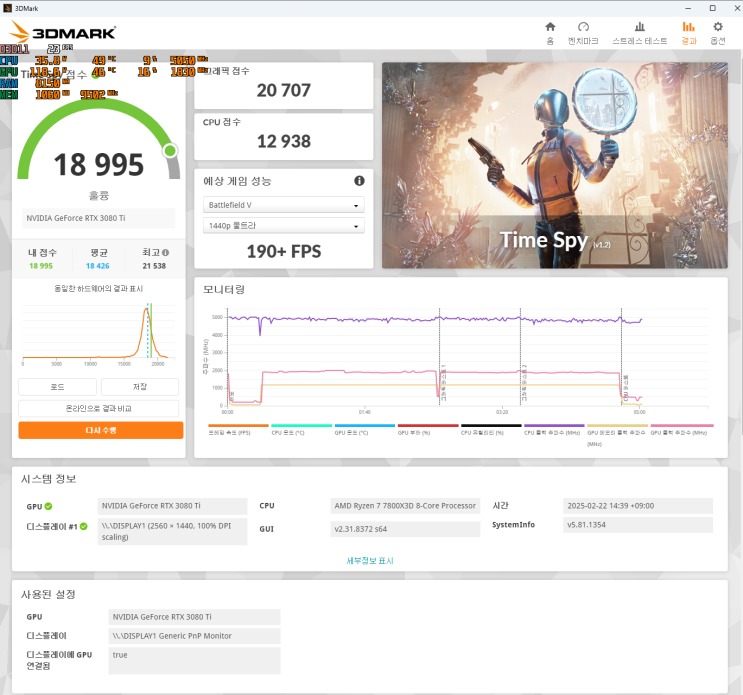Image resolution: width=743 pixels, height=695 pixels.
Task: Toggle the GPU temperature legend item
Action: (x=365, y=430)
